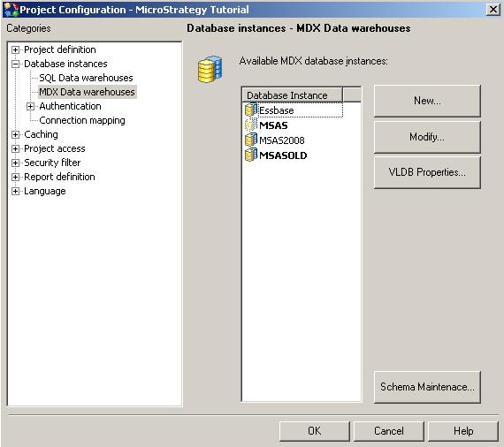The width and height of the screenshot is (504, 447).
Task: Expand the Caching category
Action: [15, 134]
